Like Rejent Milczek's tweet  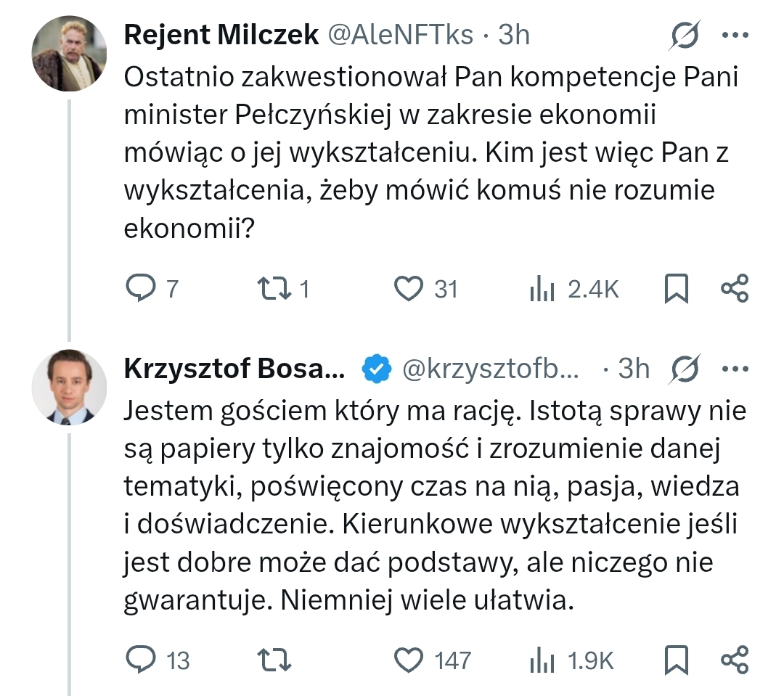click(x=409, y=289)
